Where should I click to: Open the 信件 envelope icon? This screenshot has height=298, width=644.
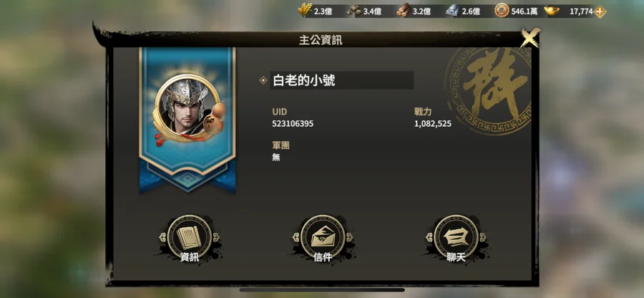323,238
